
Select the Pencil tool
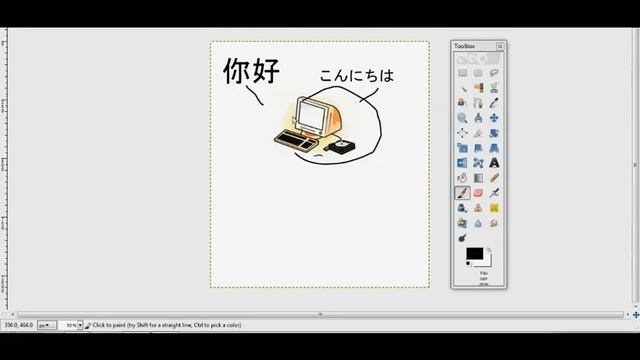coord(494,178)
